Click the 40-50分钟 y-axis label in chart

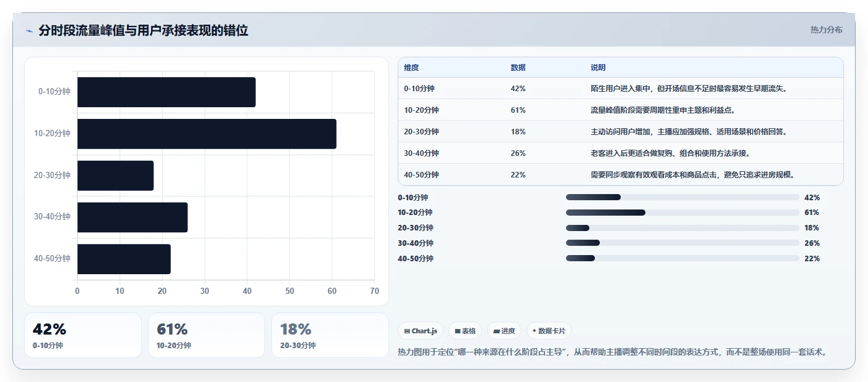52,259
